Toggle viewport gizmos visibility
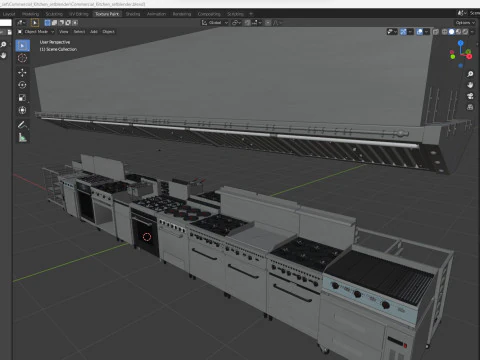480x360 pixels. coord(403,32)
